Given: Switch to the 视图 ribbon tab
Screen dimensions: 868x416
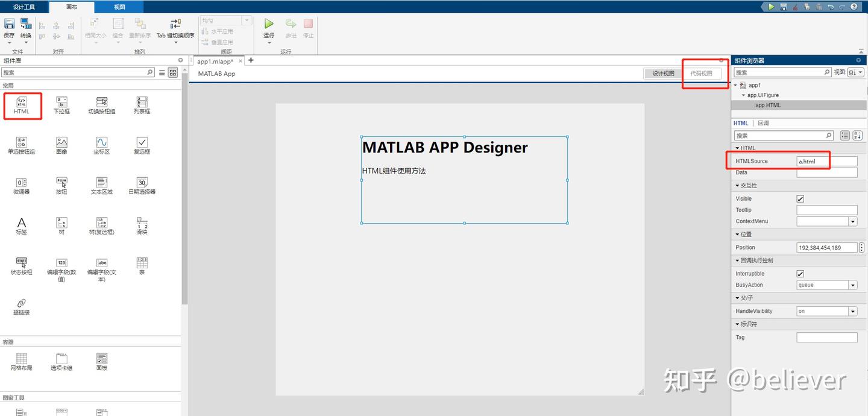Looking at the screenshot, I should click(x=119, y=6).
